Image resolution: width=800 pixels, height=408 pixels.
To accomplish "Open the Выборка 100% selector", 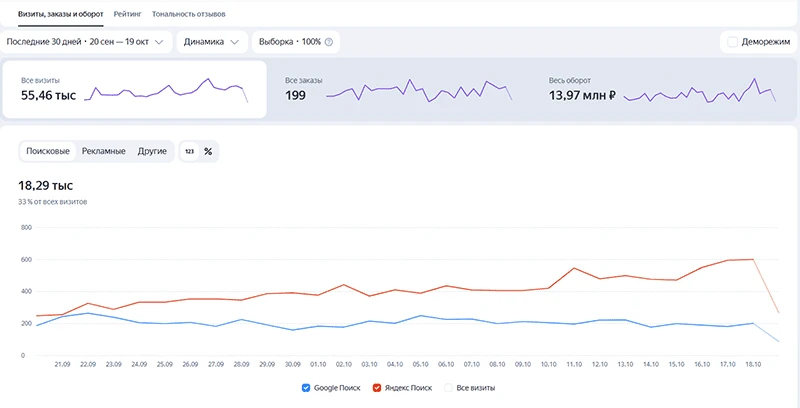I will (296, 42).
